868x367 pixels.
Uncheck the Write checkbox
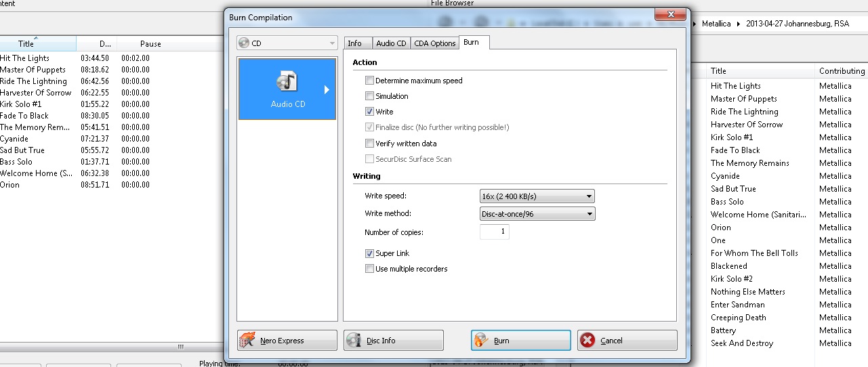point(369,112)
